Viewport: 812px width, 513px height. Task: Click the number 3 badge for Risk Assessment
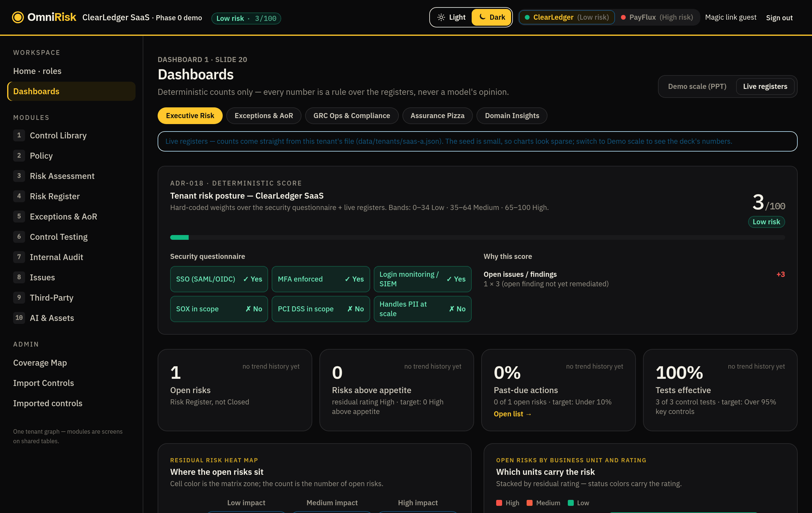pyautogui.click(x=19, y=175)
